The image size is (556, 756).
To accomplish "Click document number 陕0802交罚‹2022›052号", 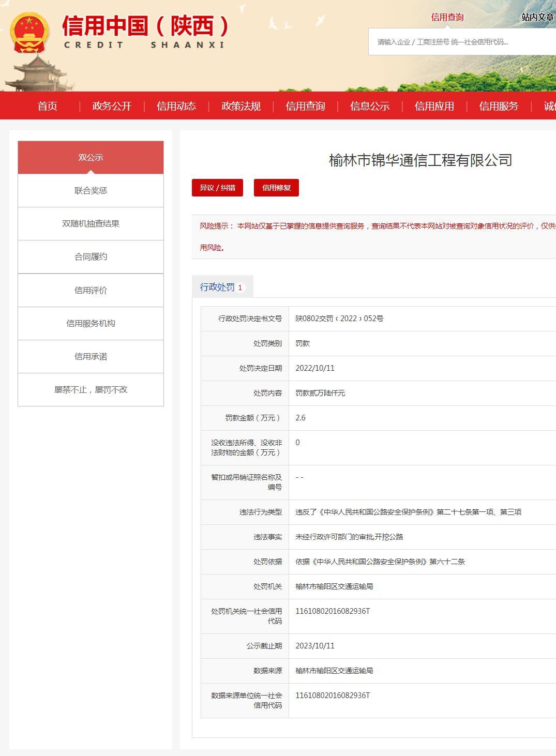I will (339, 319).
